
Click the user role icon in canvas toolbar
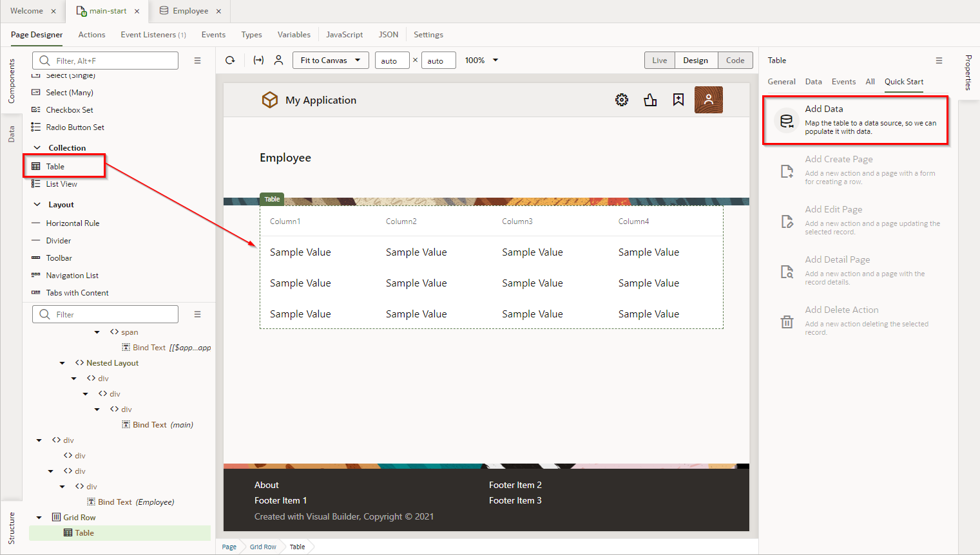point(278,61)
